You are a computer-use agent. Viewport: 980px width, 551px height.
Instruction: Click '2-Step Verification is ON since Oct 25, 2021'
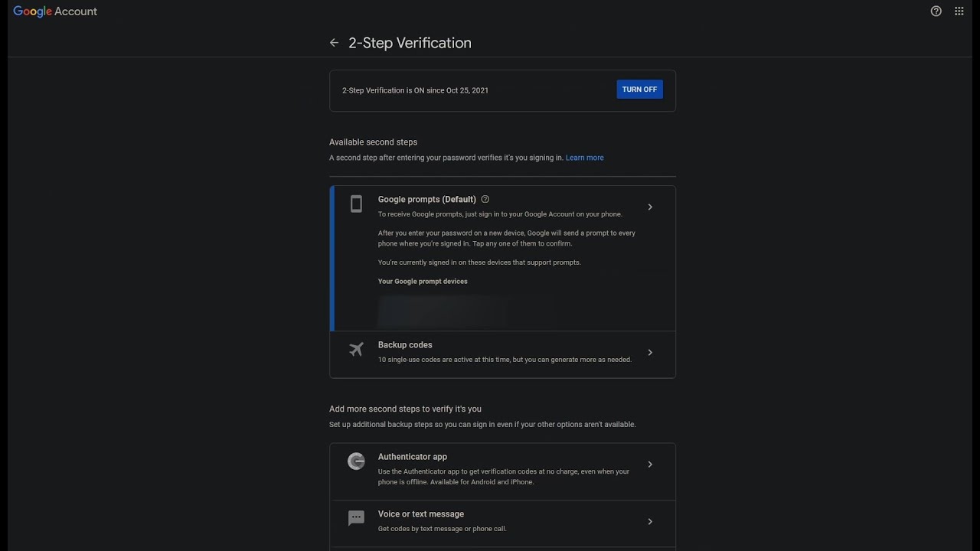pos(415,90)
